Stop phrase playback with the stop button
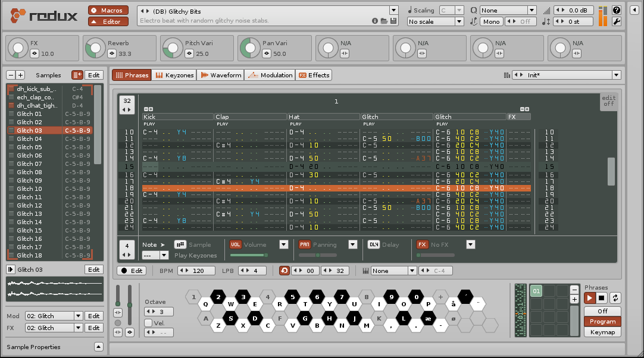 [x=602, y=298]
